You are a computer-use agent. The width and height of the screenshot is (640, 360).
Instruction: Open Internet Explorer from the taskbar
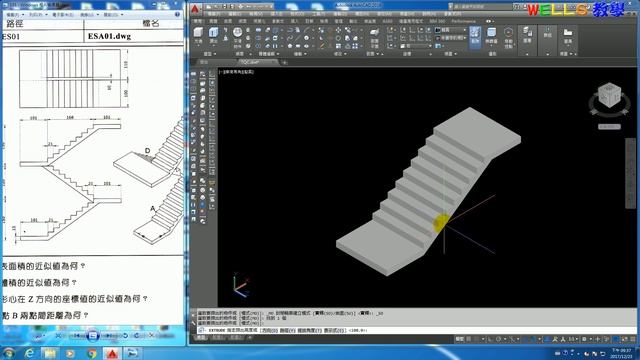coord(29,353)
